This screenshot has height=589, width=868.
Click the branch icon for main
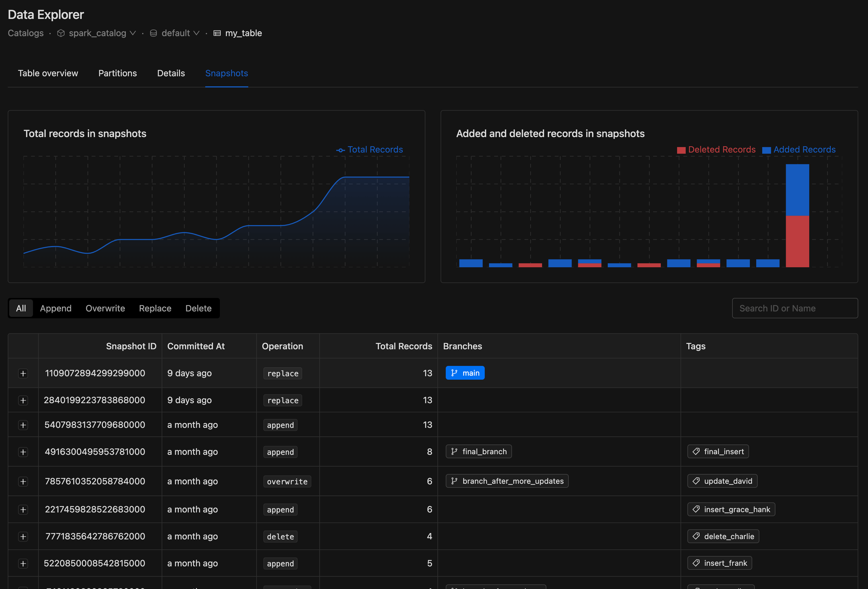[x=455, y=372]
